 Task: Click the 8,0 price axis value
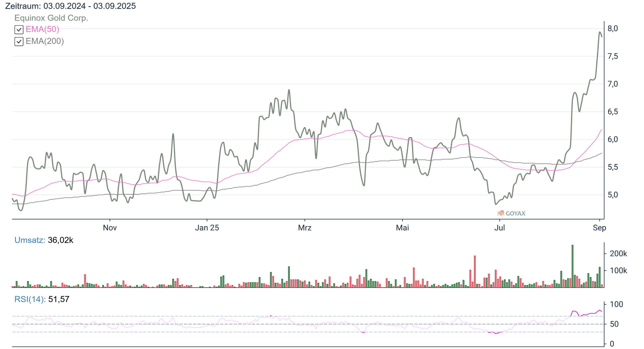[x=613, y=28]
